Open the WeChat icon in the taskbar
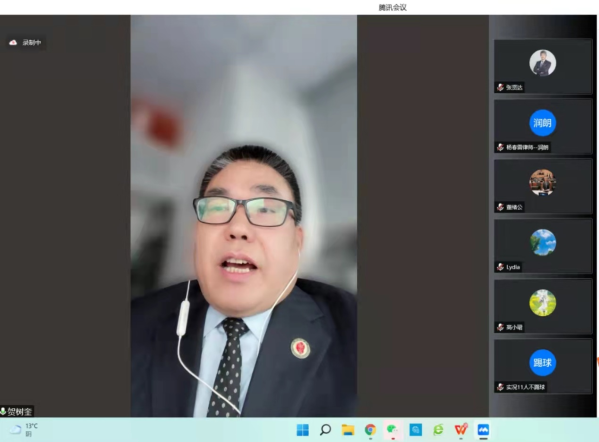 pos(392,430)
